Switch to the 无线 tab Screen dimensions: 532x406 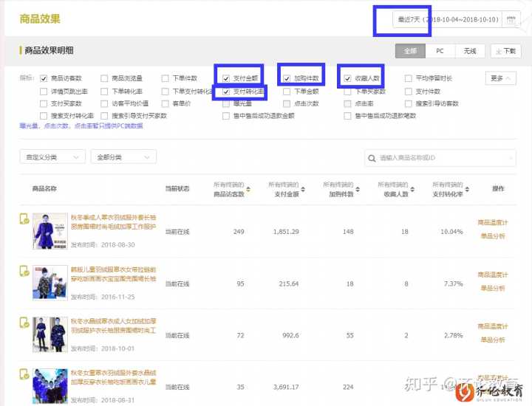469,51
